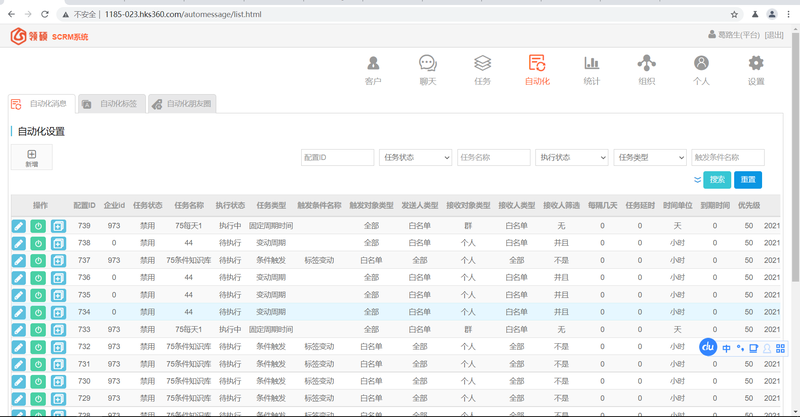The width and height of the screenshot is (800, 417).
Task: Open the 任务 tasks section
Action: [482, 70]
